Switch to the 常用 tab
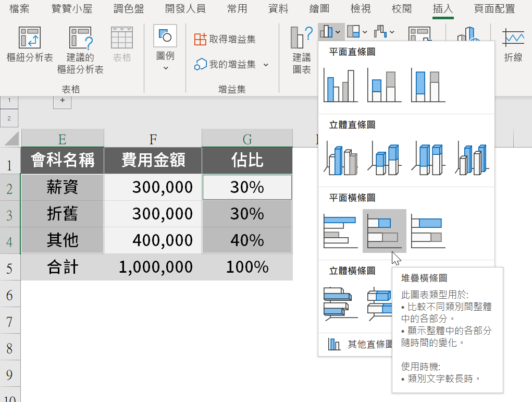Image resolution: width=532 pixels, height=402 pixels. (237, 8)
